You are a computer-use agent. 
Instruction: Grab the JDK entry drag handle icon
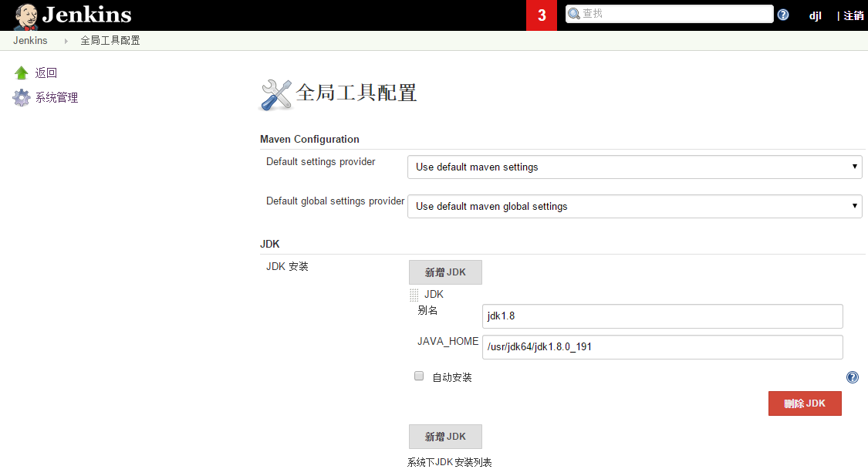click(414, 295)
